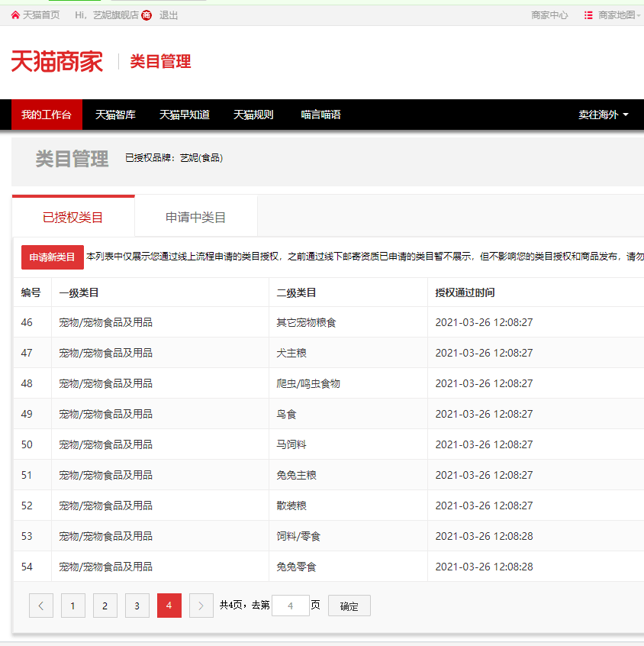Click the 授权通过时间 column header

[465, 292]
